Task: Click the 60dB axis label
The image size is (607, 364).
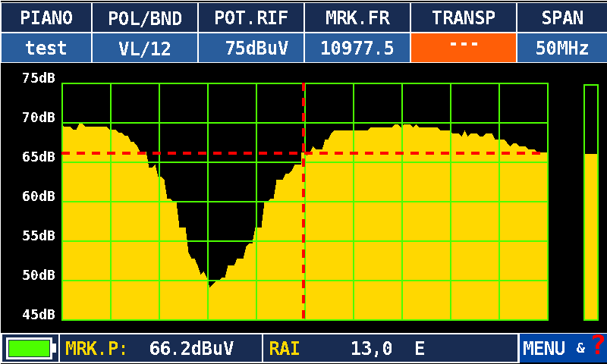Action: pyautogui.click(x=39, y=196)
